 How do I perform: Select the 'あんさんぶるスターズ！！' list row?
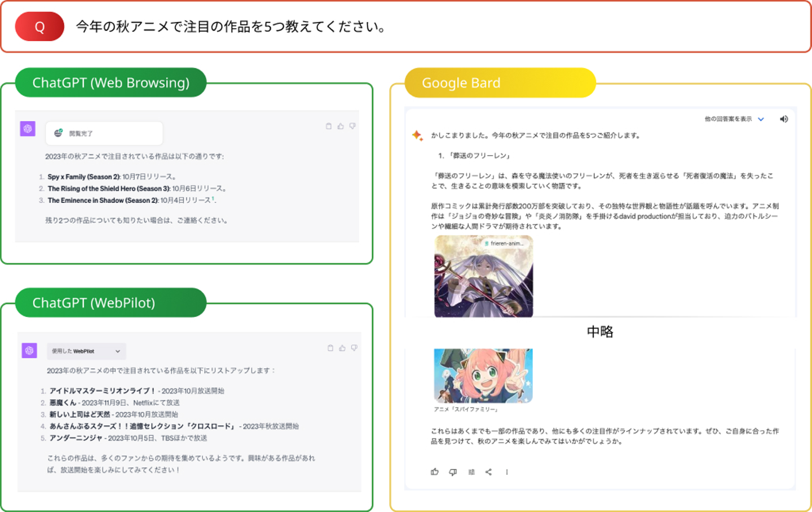click(x=170, y=426)
